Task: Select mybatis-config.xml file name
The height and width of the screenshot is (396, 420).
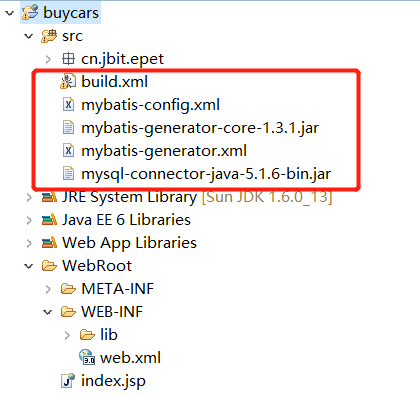Action: tap(150, 105)
